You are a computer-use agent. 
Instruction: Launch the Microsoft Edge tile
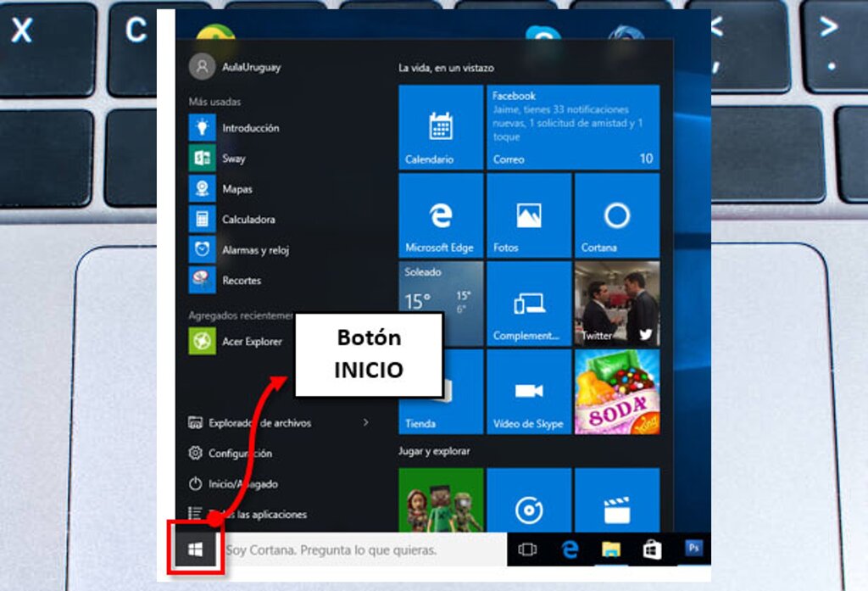tap(441, 215)
